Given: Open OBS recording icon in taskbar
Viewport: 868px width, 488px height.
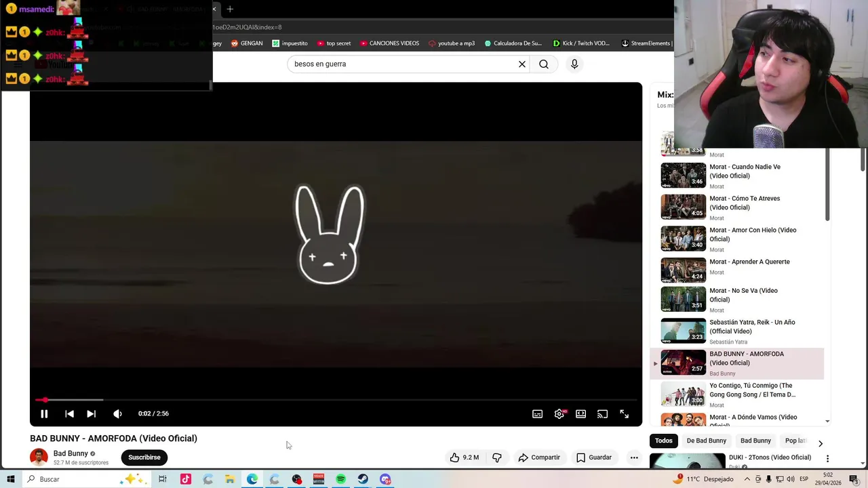Looking at the screenshot, I should pyautogui.click(x=296, y=479).
